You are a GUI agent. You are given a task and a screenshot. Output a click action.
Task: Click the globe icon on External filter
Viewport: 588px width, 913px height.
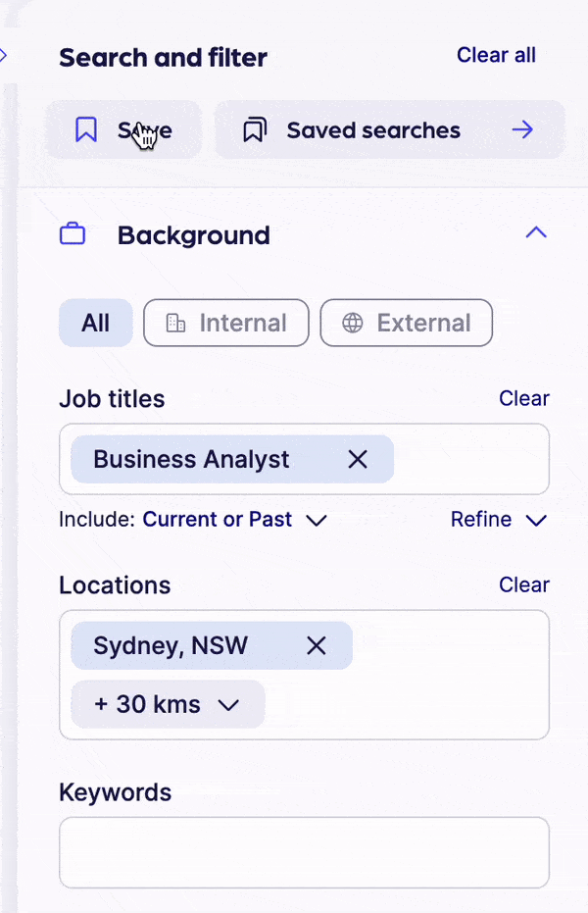[x=353, y=324]
